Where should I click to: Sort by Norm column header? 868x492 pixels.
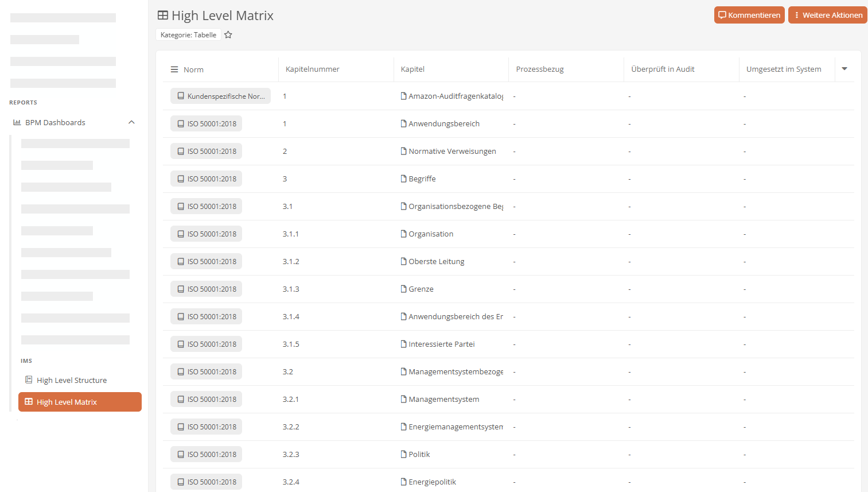pyautogui.click(x=193, y=69)
